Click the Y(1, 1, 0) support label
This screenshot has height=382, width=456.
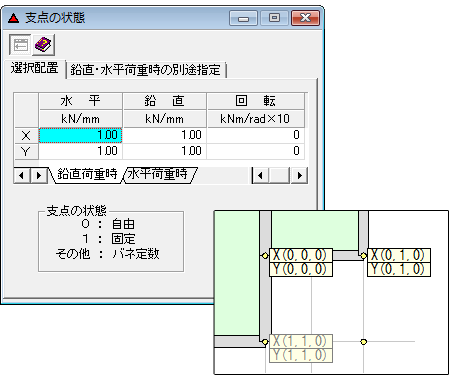[x=301, y=355]
